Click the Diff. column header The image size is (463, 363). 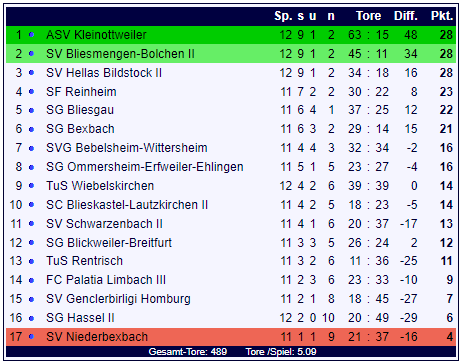click(406, 16)
